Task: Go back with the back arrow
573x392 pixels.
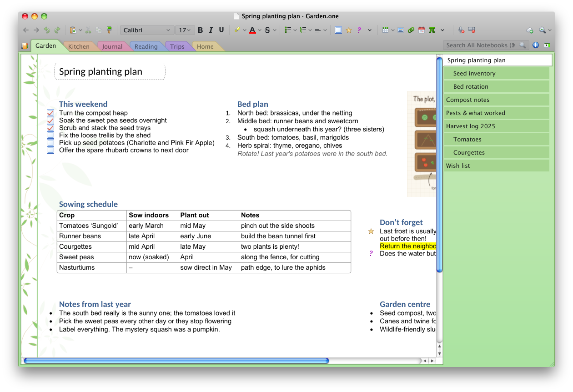Action: (25, 30)
